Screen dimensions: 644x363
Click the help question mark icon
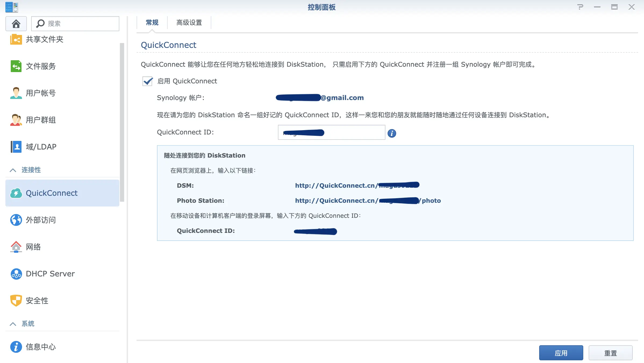coord(580,7)
